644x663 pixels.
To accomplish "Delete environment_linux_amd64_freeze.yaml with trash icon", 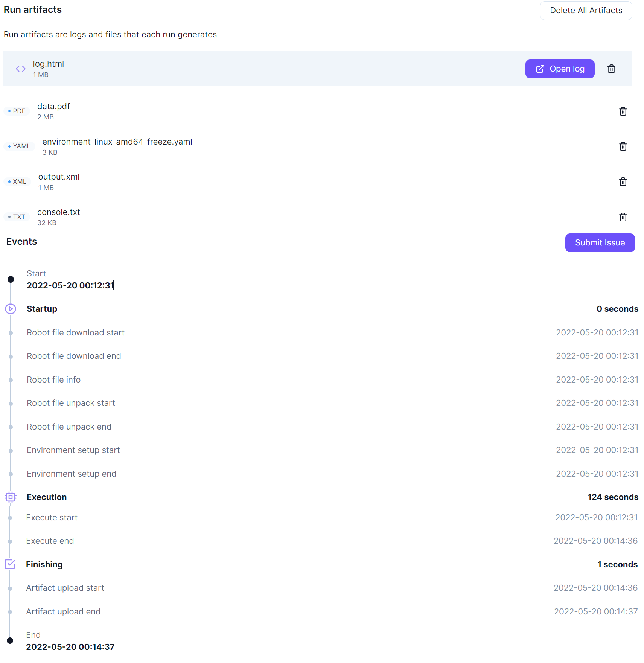I will pos(623,146).
